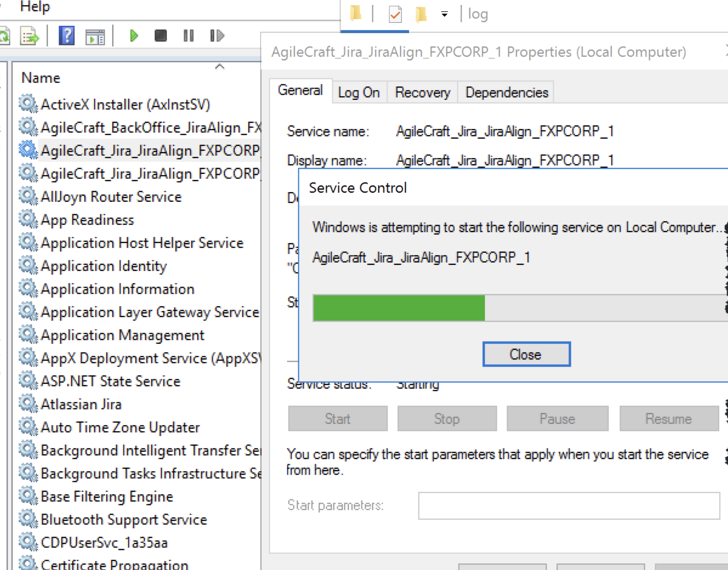Switch to the General tab
This screenshot has width=728, height=570.
pos(300,90)
